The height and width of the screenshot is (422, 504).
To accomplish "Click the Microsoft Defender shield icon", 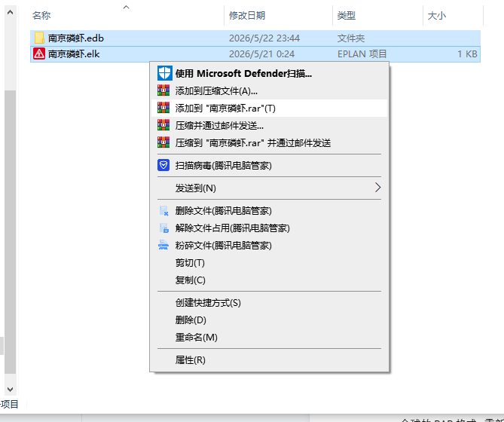I will [164, 73].
